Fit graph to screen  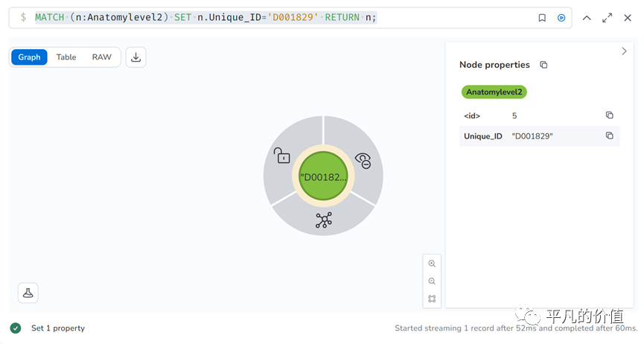click(x=432, y=299)
